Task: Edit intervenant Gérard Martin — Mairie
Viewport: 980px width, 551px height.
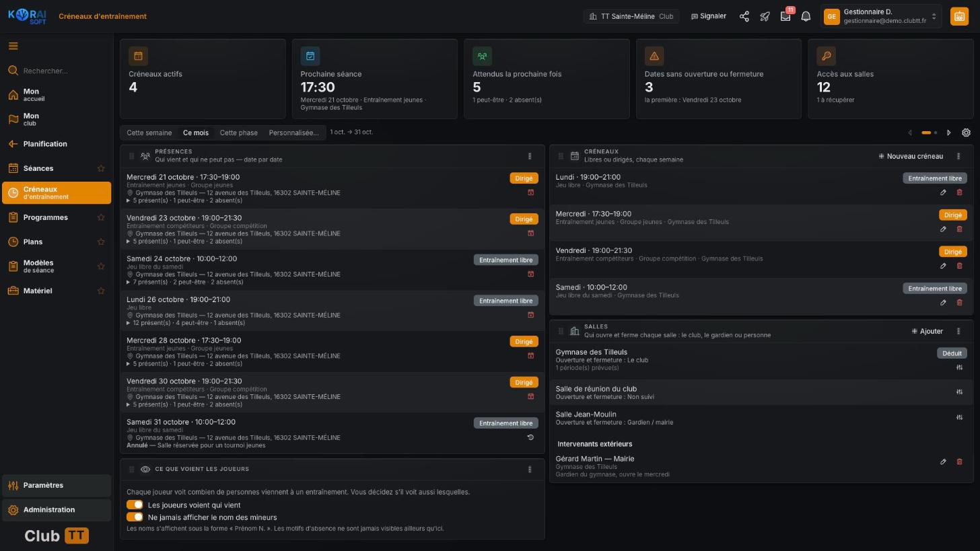Action: 943,462
